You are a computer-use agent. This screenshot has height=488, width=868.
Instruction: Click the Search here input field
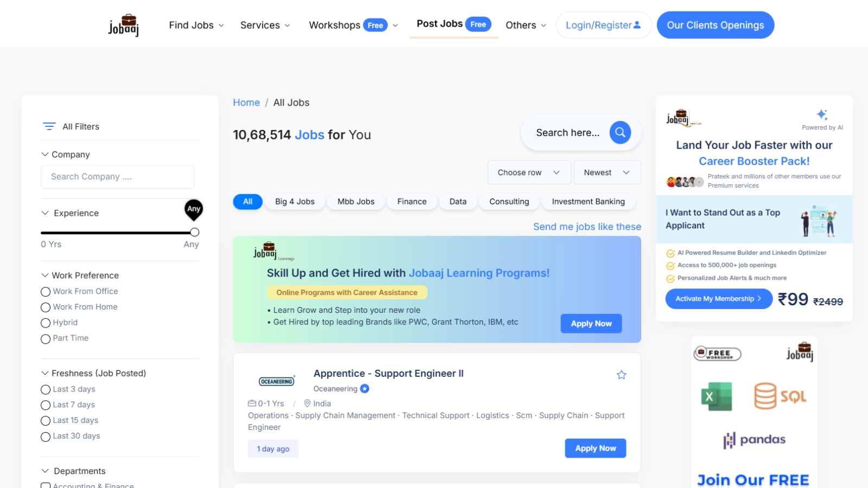tap(568, 133)
